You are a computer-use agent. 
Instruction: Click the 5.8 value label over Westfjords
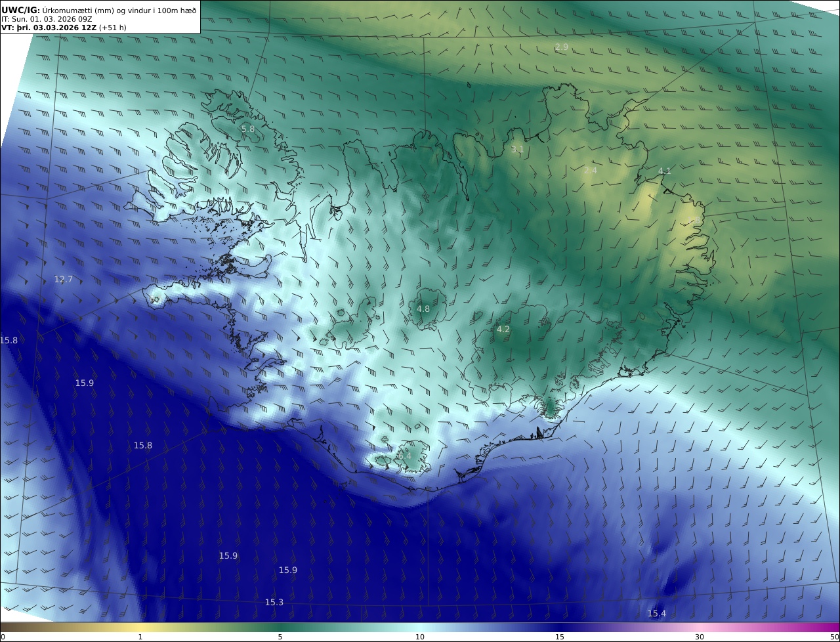(x=248, y=129)
